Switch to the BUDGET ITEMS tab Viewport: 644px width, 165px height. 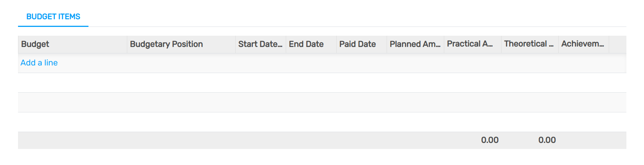click(x=53, y=17)
